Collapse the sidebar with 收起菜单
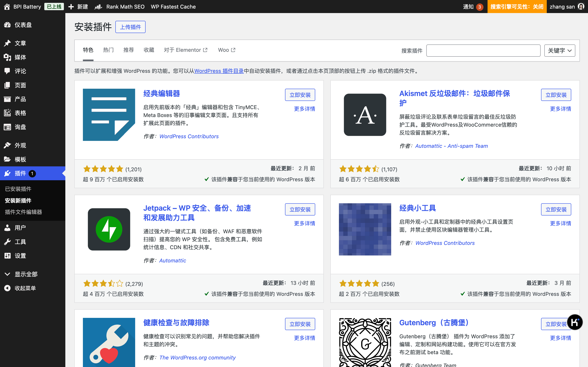Viewport: 588px width, 367px height. coord(25,288)
